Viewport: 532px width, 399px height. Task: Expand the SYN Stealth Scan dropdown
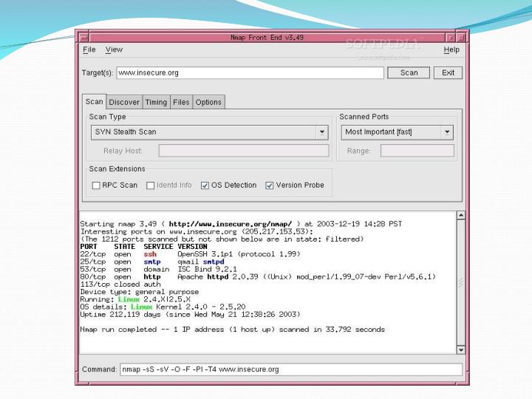210,132
